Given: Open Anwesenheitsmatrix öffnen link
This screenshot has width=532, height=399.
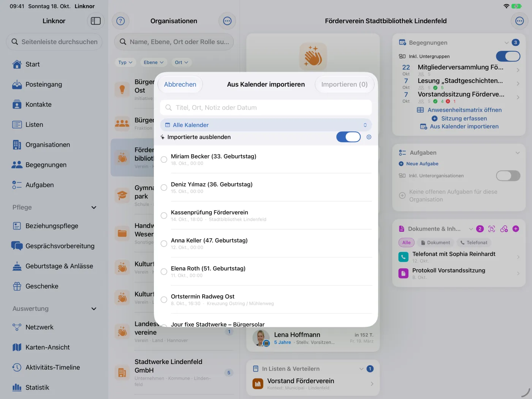Looking at the screenshot, I should [x=459, y=110].
